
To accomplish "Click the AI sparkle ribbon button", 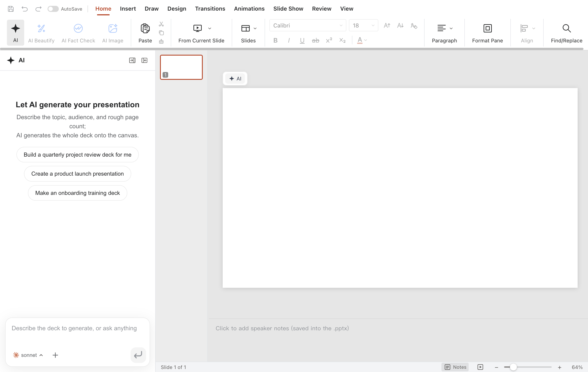I will coord(15,32).
